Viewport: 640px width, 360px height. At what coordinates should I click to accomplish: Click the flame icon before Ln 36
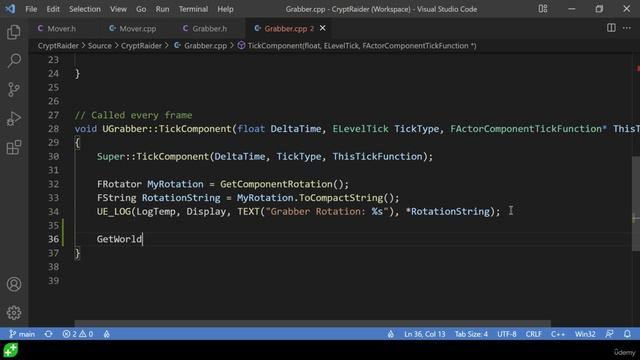[391, 334]
